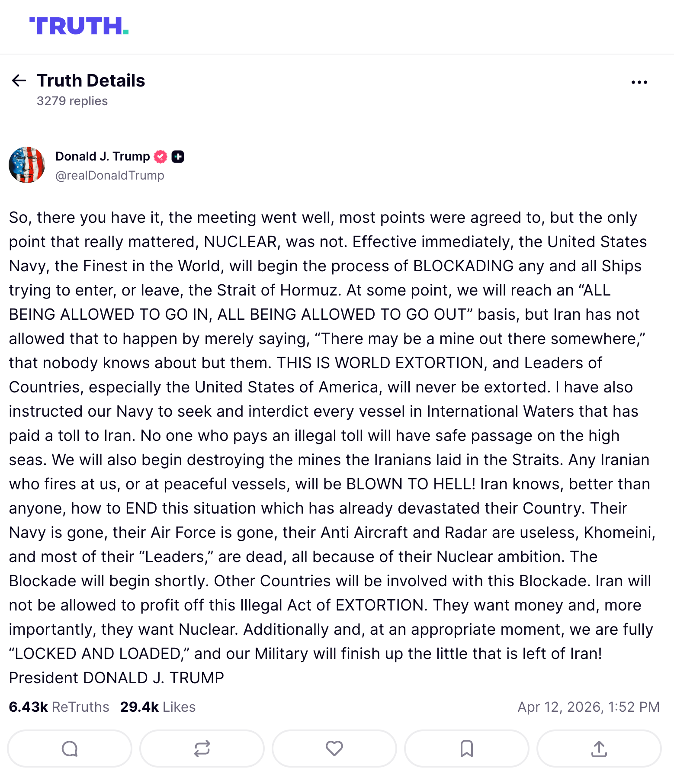Like the post with the heart icon
This screenshot has width=674, height=784.
point(334,749)
